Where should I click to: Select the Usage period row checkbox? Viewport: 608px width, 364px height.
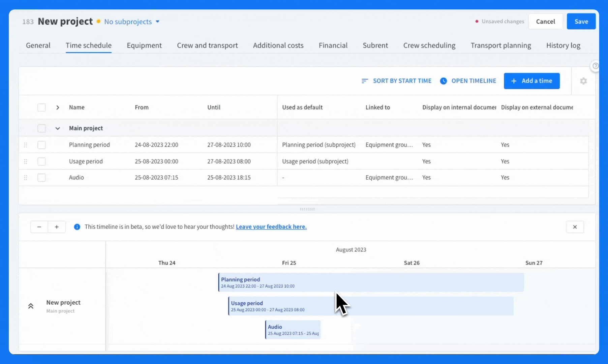(41, 161)
